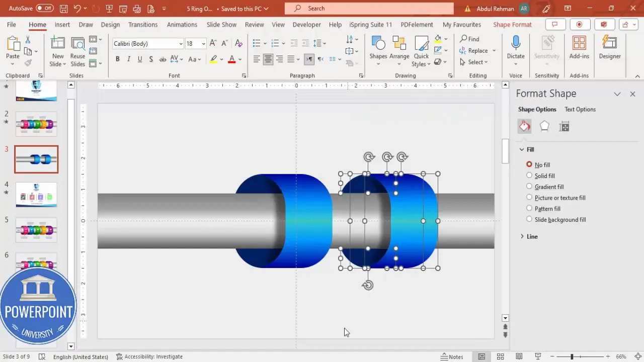Open Add-ins
This screenshot has width=644, height=362.
(x=579, y=48)
